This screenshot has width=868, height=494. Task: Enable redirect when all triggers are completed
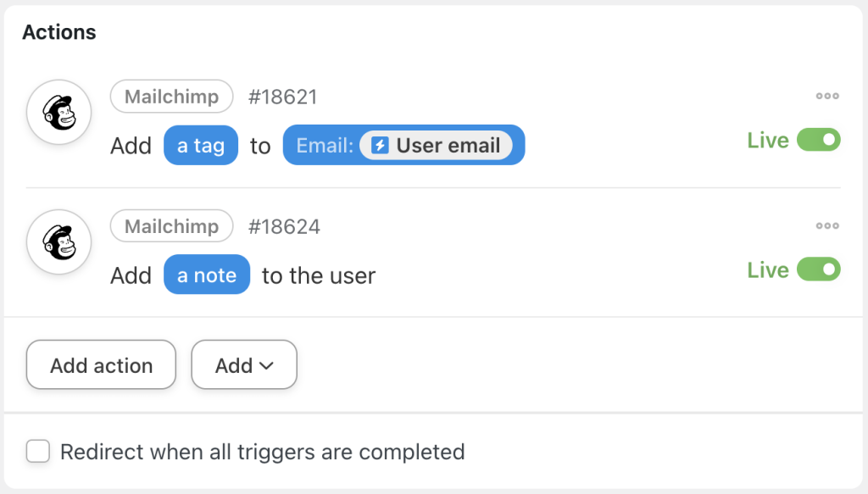click(x=38, y=452)
